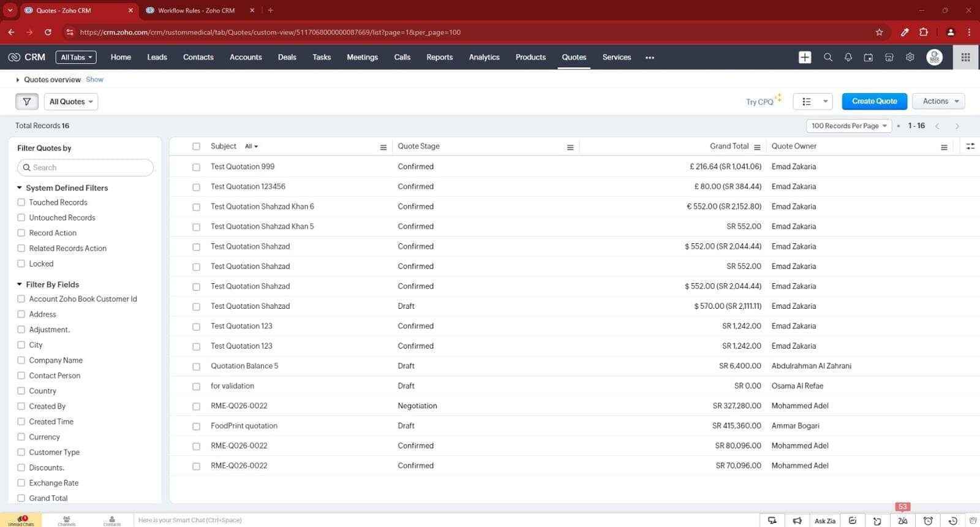Open the notifications bell
The height and width of the screenshot is (527, 980).
click(x=848, y=57)
